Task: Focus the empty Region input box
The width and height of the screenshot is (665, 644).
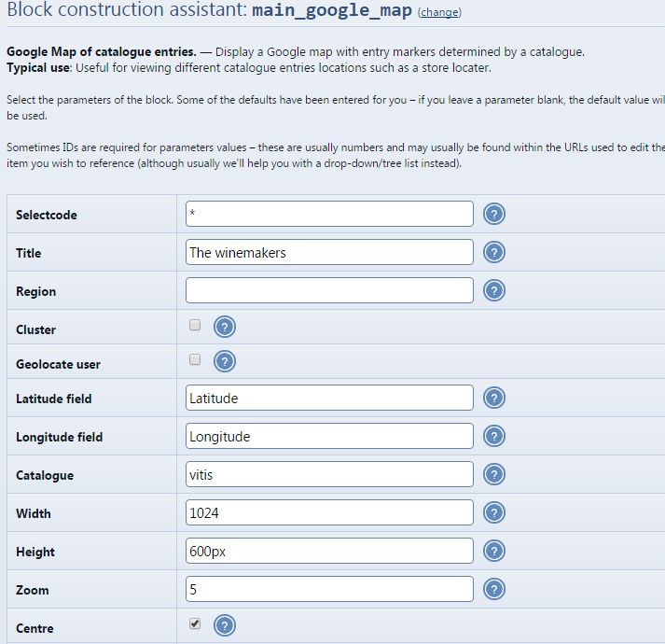Action: (329, 291)
